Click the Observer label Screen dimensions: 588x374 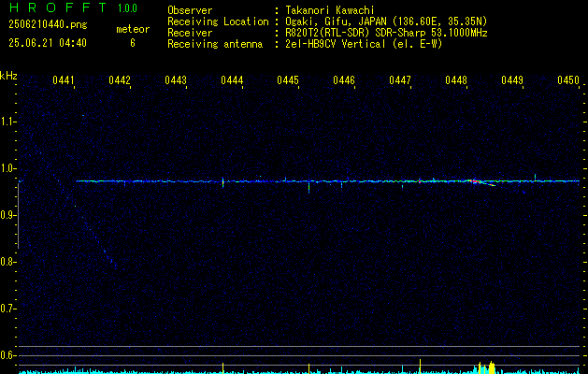click(x=190, y=10)
